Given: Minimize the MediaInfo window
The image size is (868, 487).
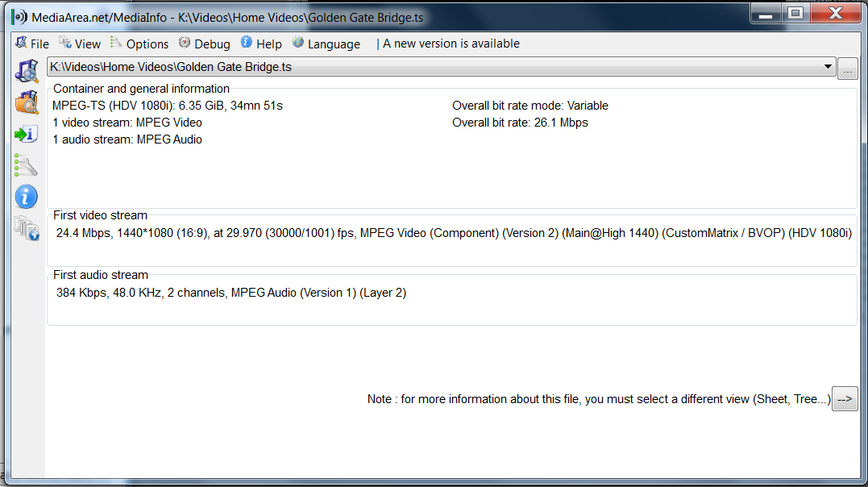Looking at the screenshot, I should pyautogui.click(x=766, y=14).
